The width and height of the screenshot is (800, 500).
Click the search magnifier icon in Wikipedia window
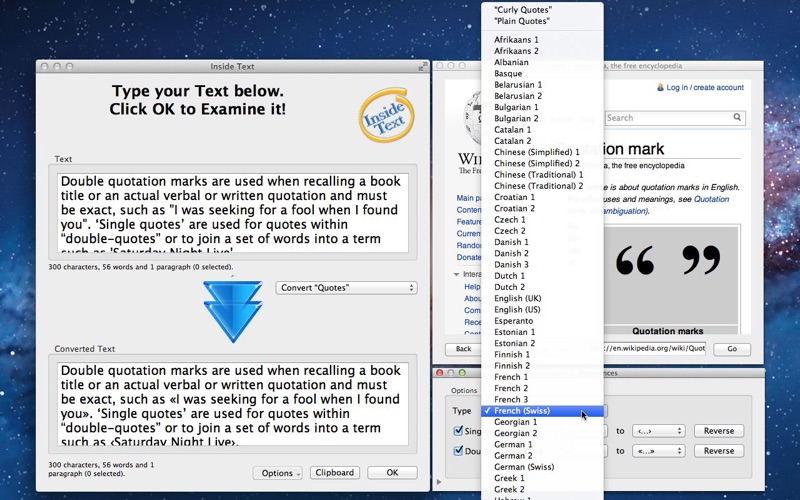tap(737, 117)
